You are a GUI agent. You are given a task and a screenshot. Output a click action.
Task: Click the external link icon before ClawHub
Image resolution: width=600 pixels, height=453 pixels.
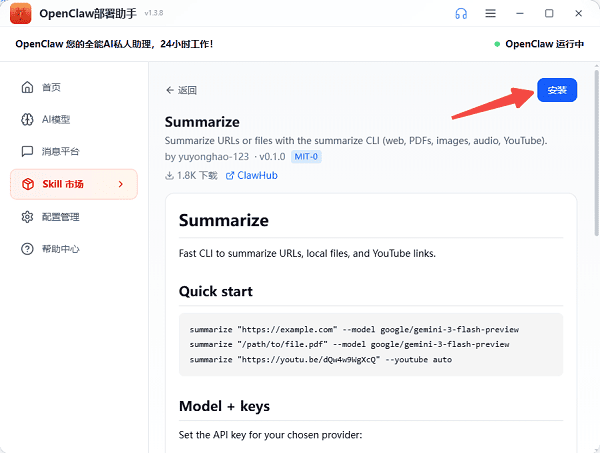230,176
